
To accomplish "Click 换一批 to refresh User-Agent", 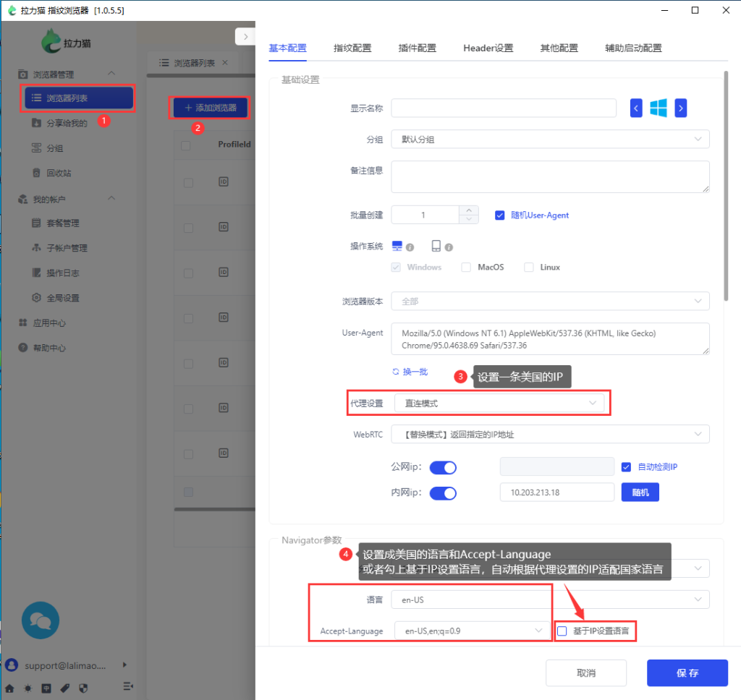I will tap(410, 372).
